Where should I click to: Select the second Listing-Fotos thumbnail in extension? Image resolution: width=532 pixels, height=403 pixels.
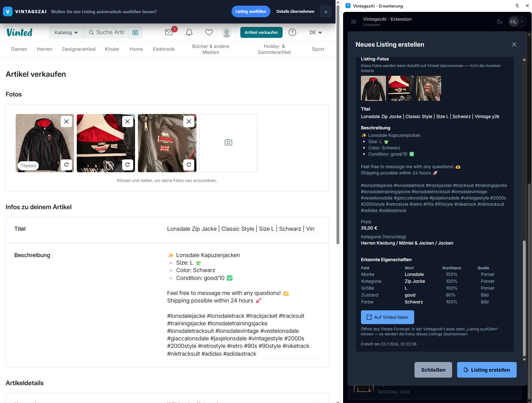401,88
